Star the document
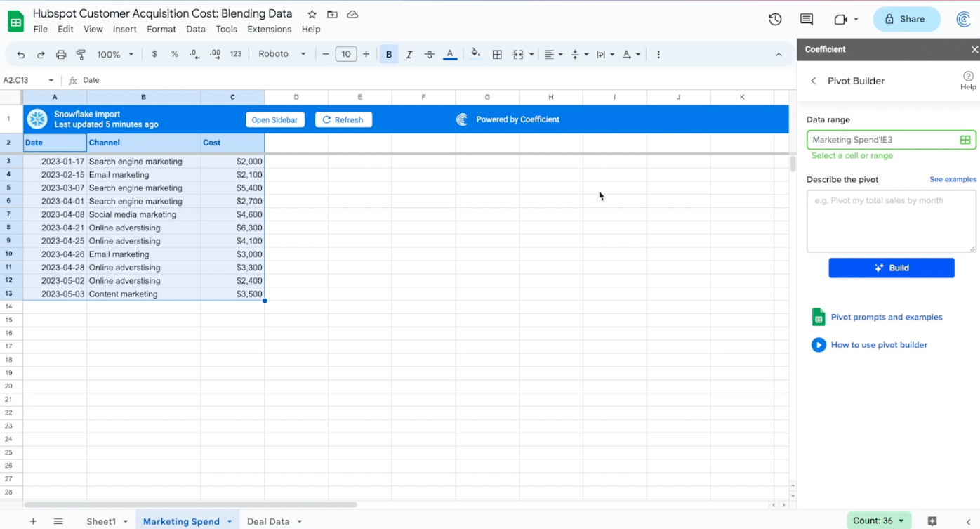The width and height of the screenshot is (980, 529). tap(312, 14)
